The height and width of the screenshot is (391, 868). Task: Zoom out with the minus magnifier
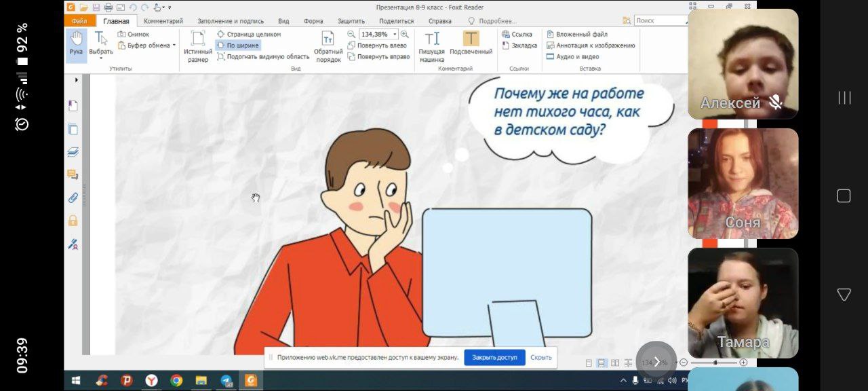point(351,34)
